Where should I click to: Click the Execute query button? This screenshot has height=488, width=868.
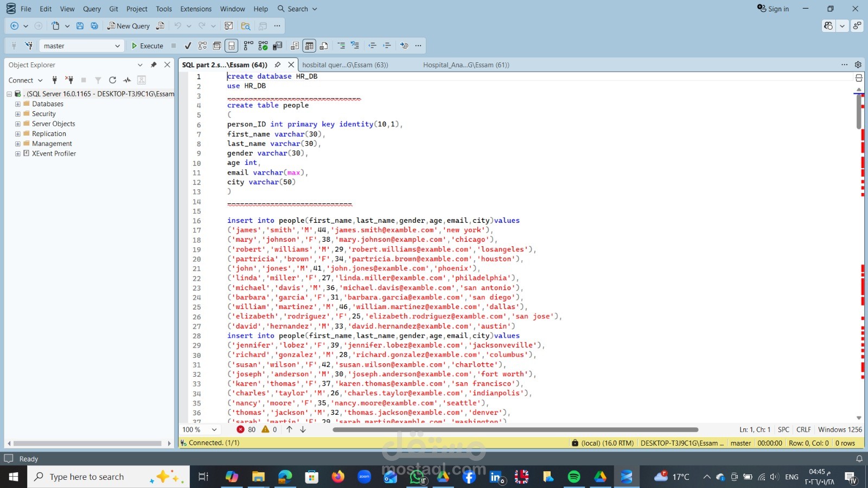pos(148,46)
